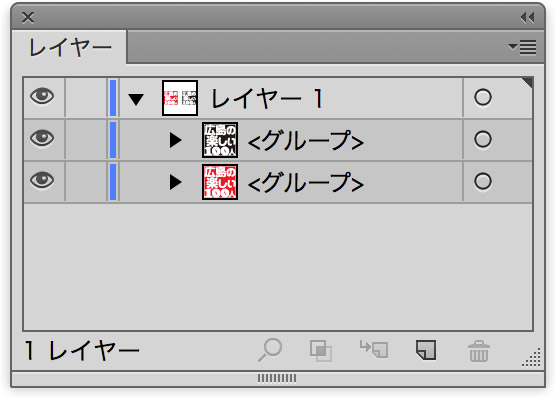Expand the black-thumbnail グループ

(x=176, y=140)
